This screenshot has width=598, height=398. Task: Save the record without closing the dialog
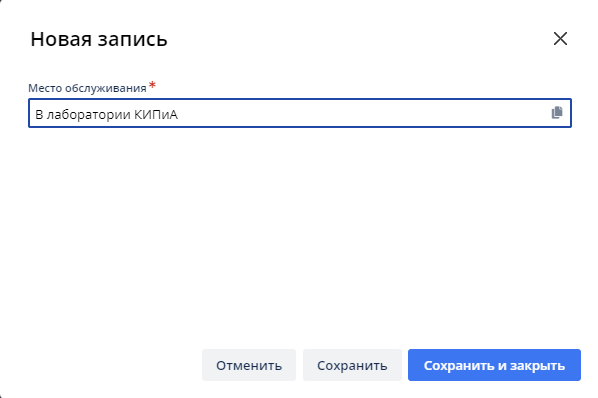coord(352,365)
